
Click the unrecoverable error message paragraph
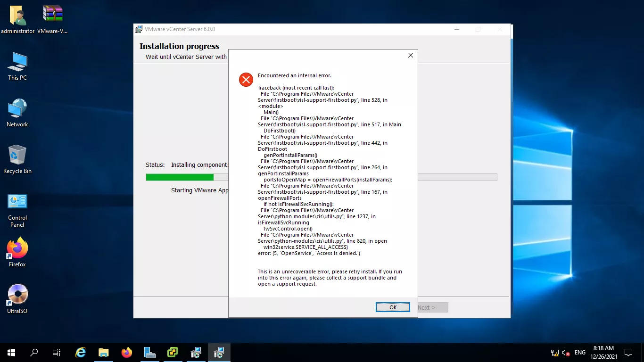[330, 278]
